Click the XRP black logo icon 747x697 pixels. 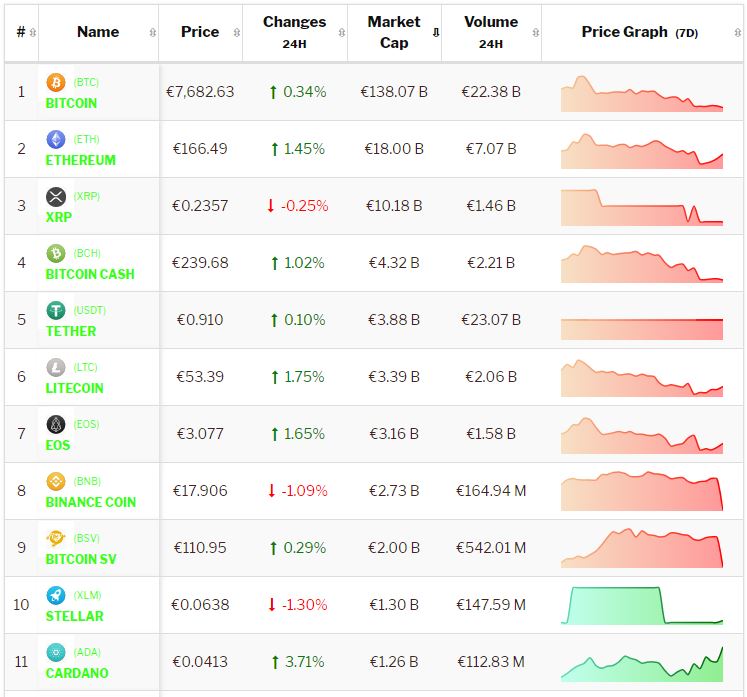tap(56, 197)
